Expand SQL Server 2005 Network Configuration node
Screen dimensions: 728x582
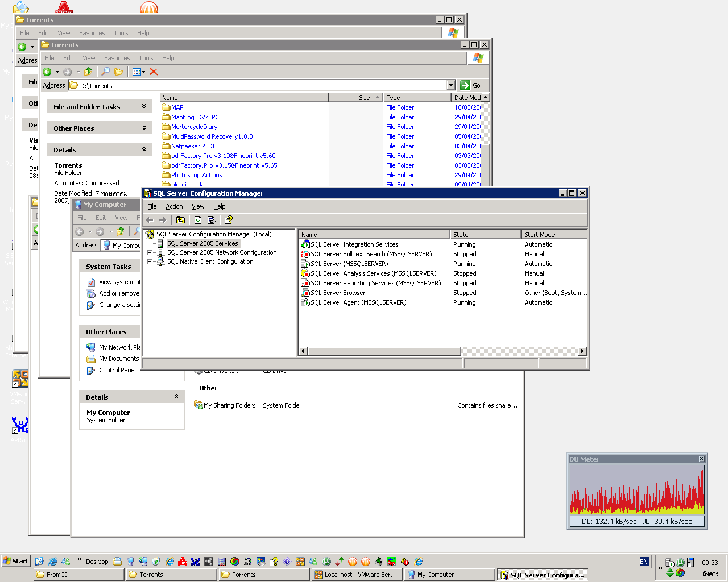coord(150,252)
